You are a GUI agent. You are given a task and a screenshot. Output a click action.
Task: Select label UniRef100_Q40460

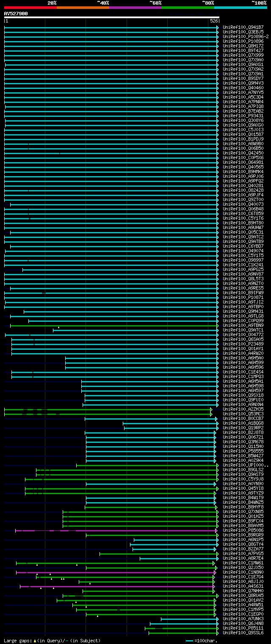(x=243, y=88)
